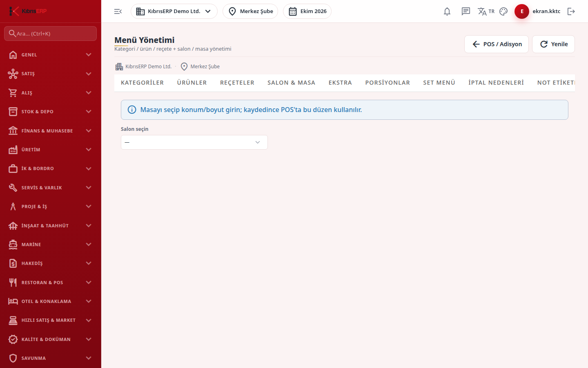Open the messages chat icon
Screen dimensions: 588x368
click(466, 11)
